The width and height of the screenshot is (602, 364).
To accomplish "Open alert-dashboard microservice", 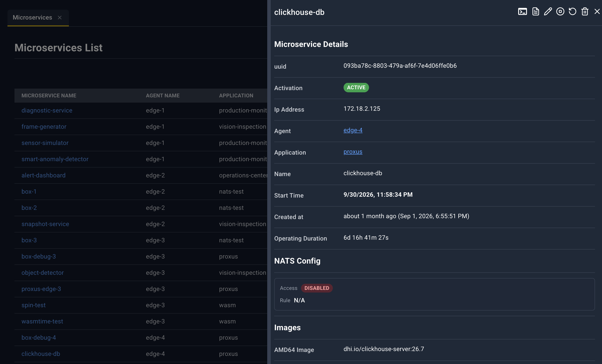I will click(43, 175).
